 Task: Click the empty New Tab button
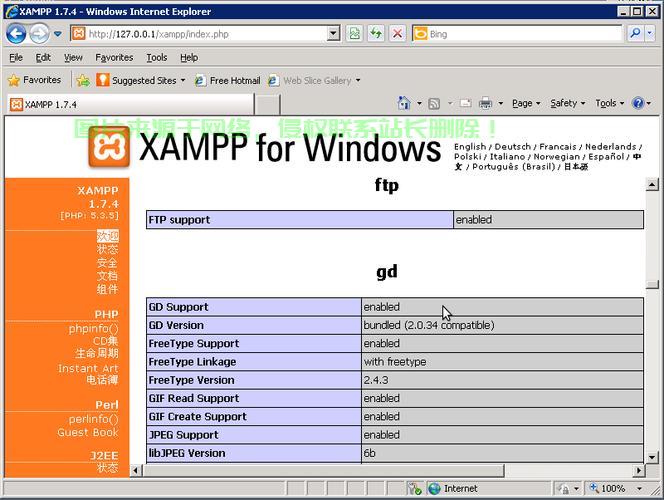click(267, 104)
